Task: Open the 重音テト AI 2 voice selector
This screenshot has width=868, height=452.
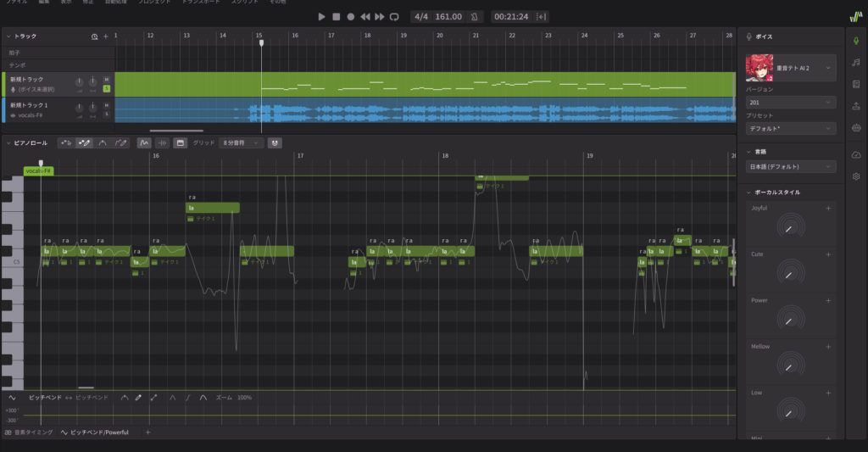Action: (x=790, y=67)
